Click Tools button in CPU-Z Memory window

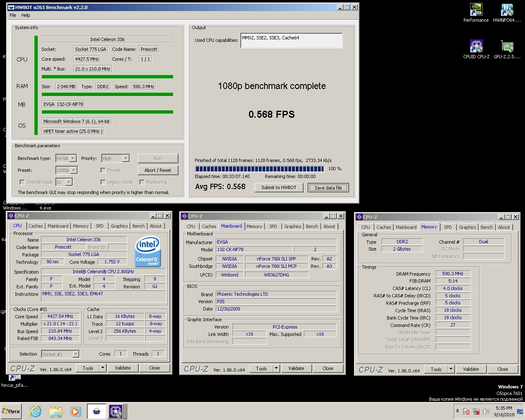(436, 369)
